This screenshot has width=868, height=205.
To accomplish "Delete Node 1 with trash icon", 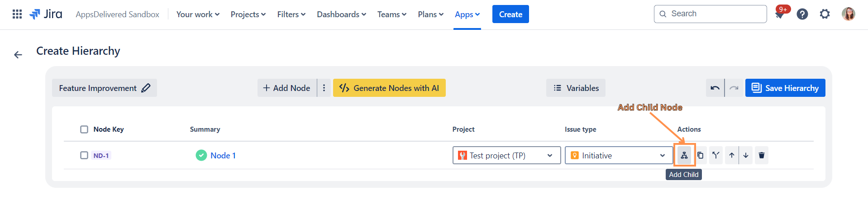I will click(762, 155).
